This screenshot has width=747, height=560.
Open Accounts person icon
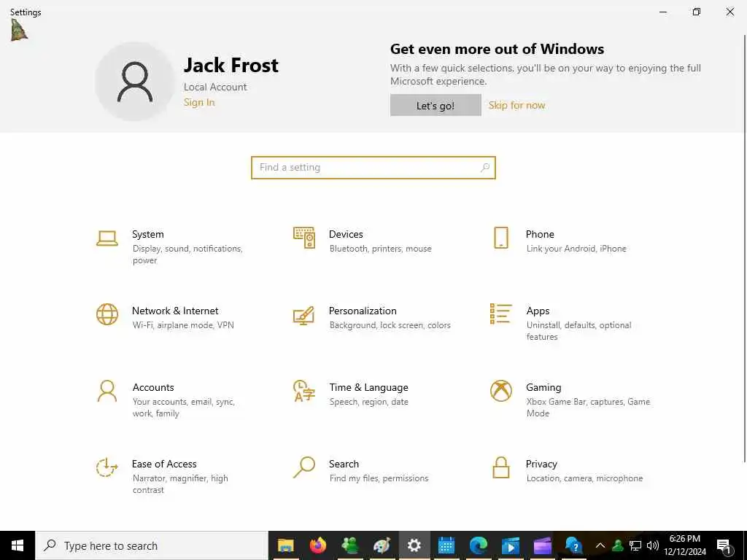pos(107,391)
